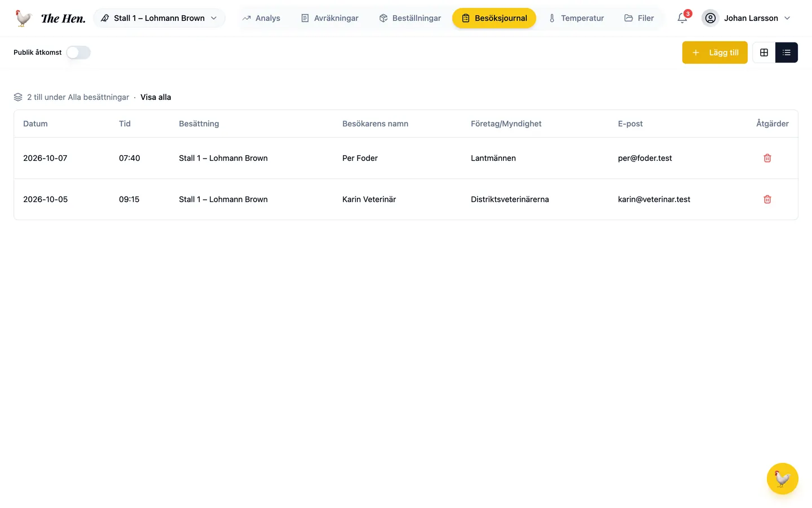812x508 pixels.
Task: Open the Beställningar tab
Action: click(410, 18)
